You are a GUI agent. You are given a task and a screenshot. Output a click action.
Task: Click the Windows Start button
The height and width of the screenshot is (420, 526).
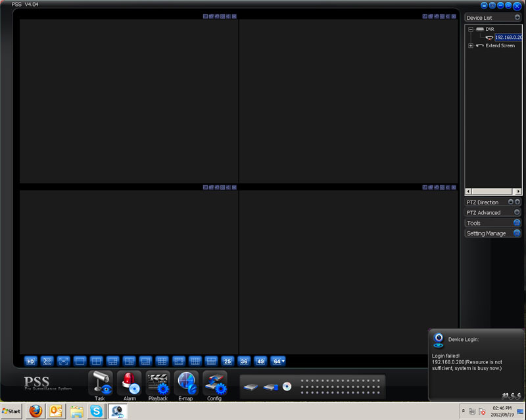point(12,411)
